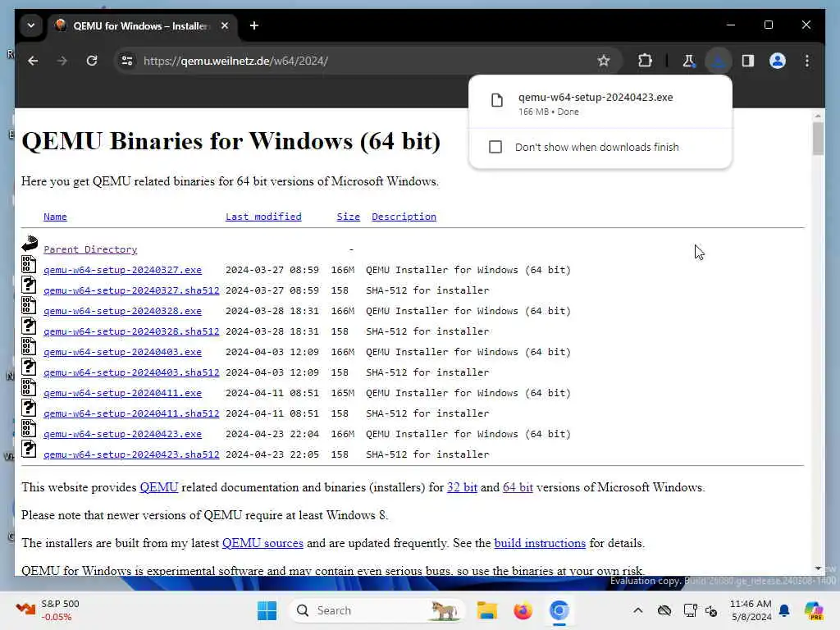The height and width of the screenshot is (630, 840).
Task: Open the Chrome profile avatar
Action: (x=778, y=61)
